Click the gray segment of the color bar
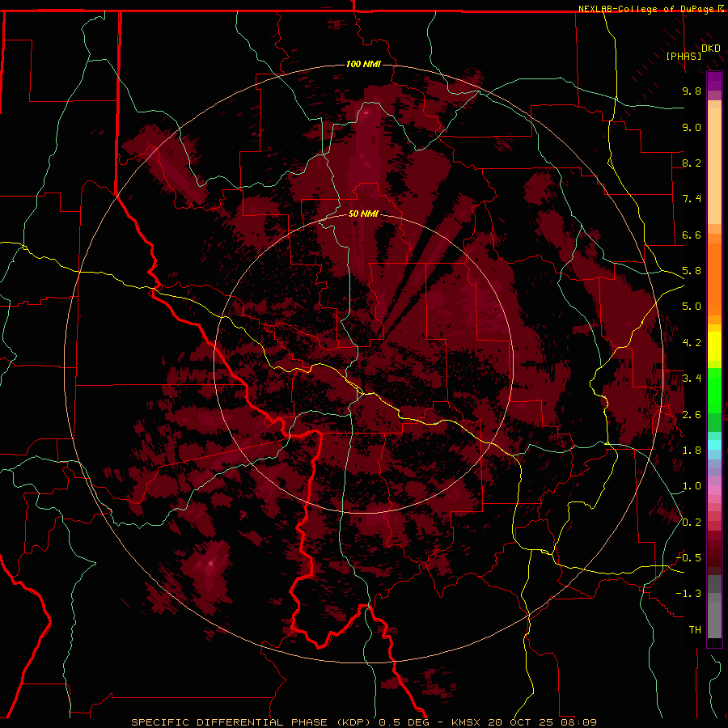The width and height of the screenshot is (728, 728). (x=714, y=607)
